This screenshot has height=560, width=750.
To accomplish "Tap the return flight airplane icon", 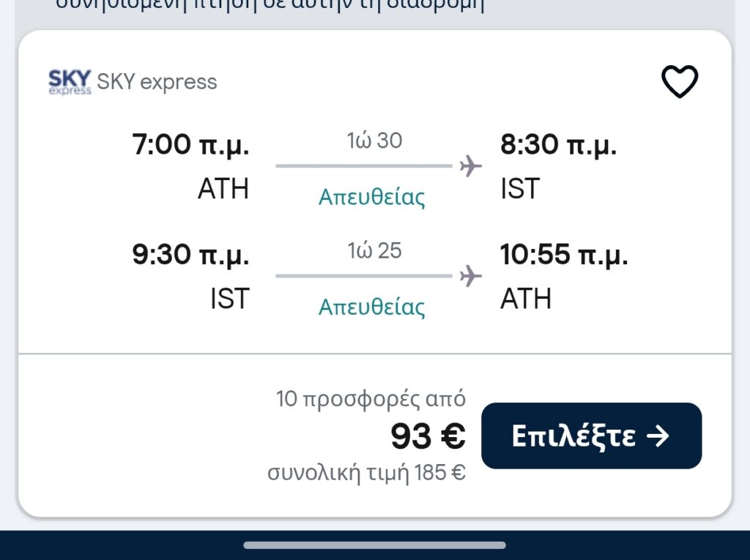I will 471,277.
